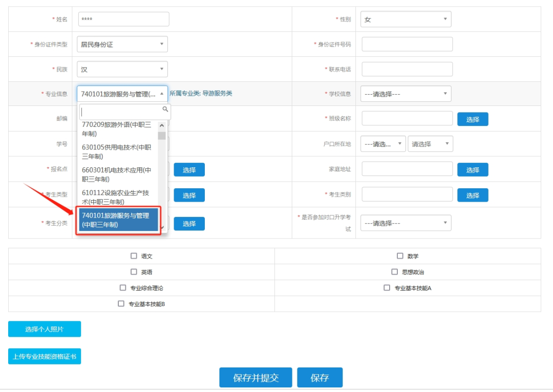Check the 数学 checkbox
Screen dimensions: 553x392
(x=400, y=256)
